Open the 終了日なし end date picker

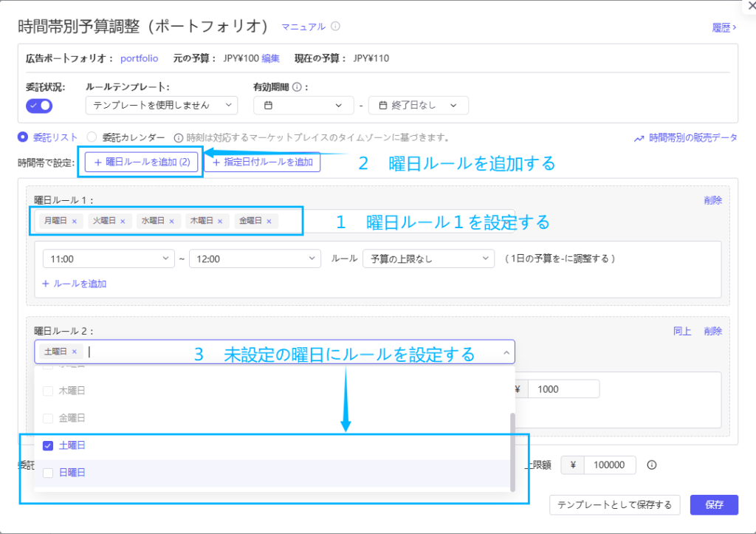click(418, 105)
